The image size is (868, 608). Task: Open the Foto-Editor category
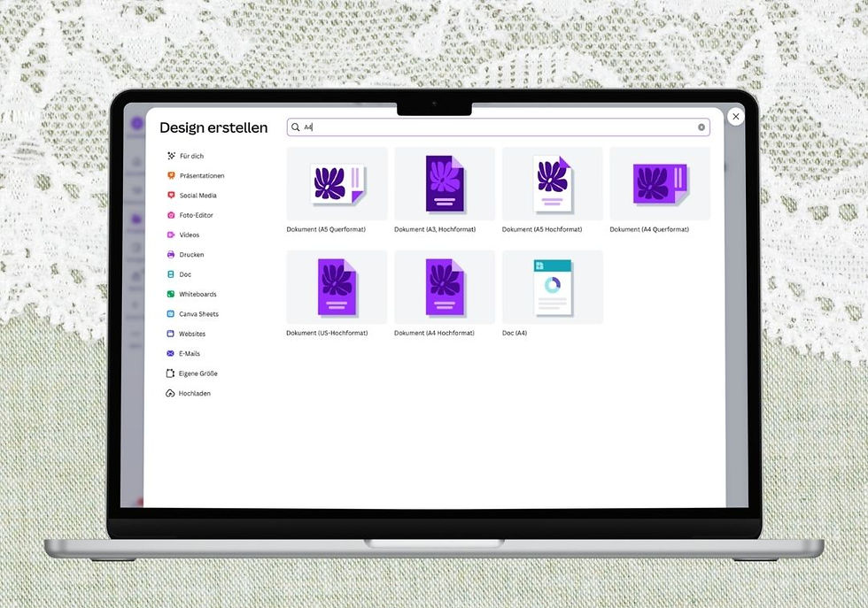coord(196,215)
